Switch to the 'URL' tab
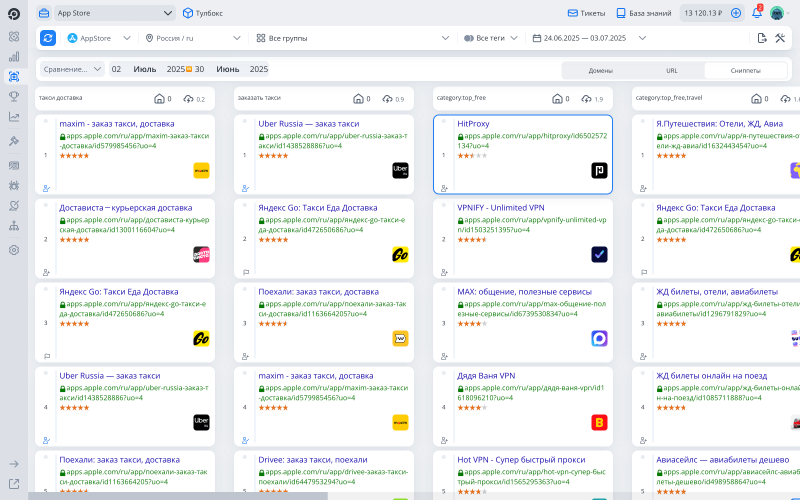800x500 pixels. click(x=671, y=70)
